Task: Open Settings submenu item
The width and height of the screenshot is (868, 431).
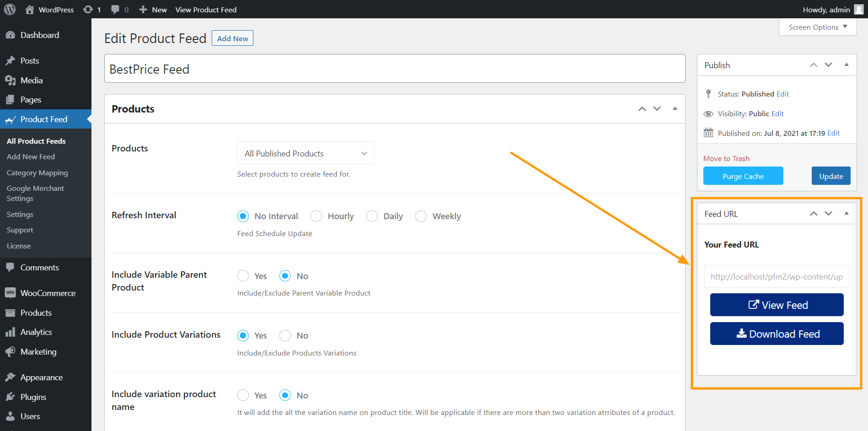Action: 20,214
